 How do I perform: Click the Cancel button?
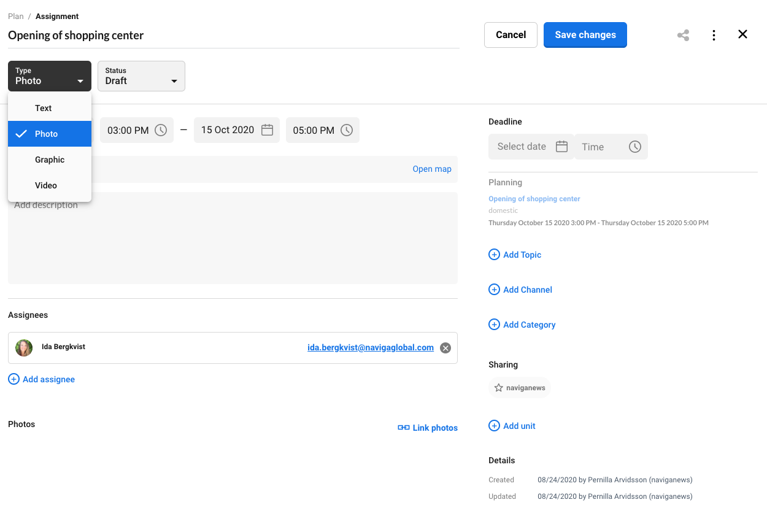point(511,35)
